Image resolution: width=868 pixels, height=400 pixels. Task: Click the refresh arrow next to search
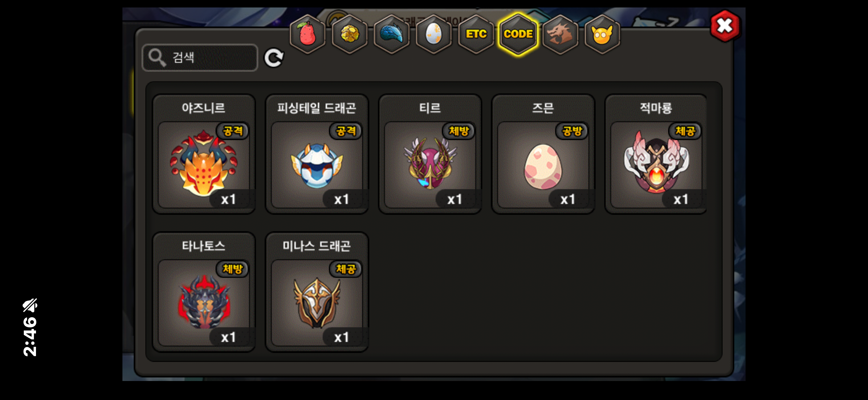pyautogui.click(x=274, y=58)
